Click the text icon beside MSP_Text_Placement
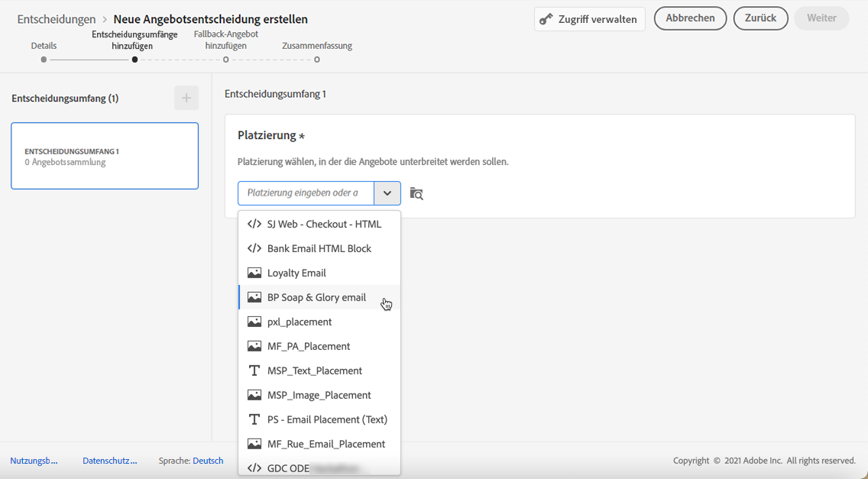Screen dimensions: 868x479 point(254,371)
